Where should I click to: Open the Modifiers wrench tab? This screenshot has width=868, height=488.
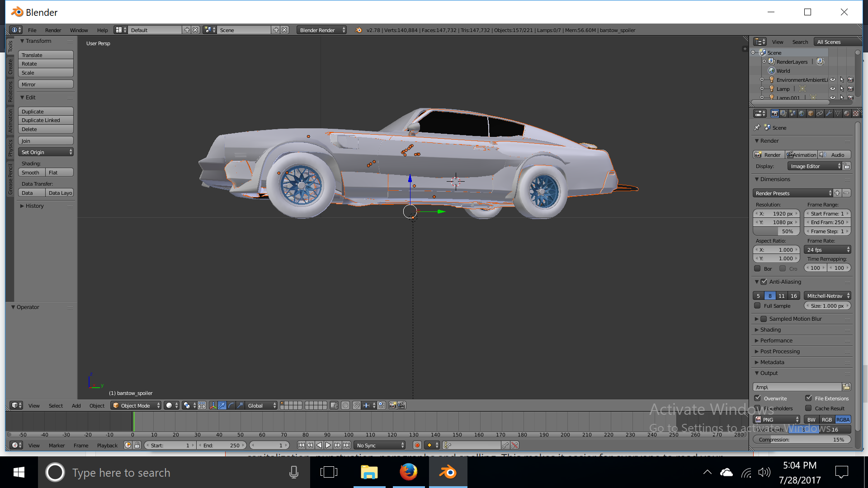(x=829, y=113)
